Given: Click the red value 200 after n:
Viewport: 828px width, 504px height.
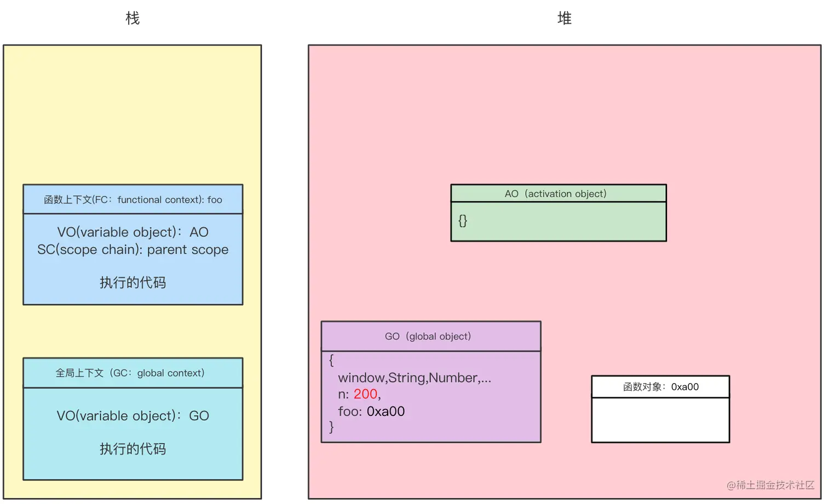Looking at the screenshot, I should click(x=365, y=394).
